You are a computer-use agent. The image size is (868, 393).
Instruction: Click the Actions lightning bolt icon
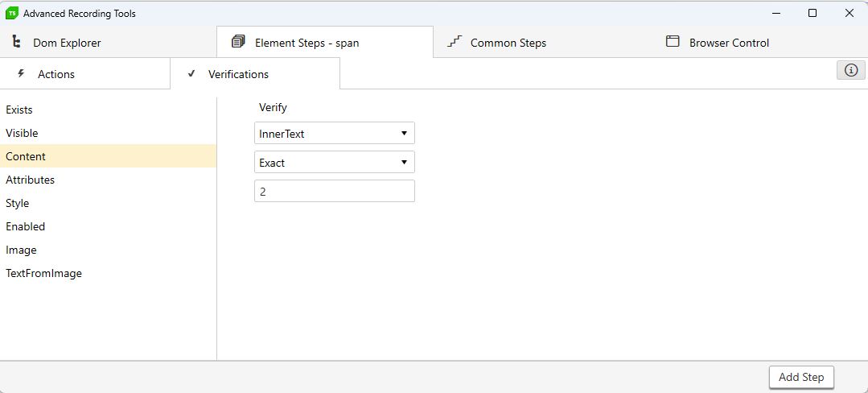[22, 73]
